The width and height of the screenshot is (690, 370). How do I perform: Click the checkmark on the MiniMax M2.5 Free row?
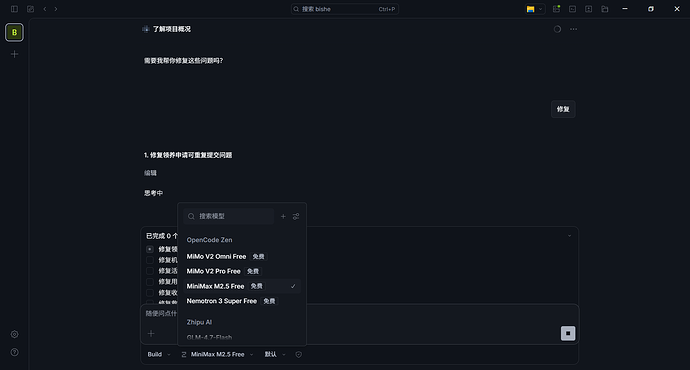coord(293,286)
